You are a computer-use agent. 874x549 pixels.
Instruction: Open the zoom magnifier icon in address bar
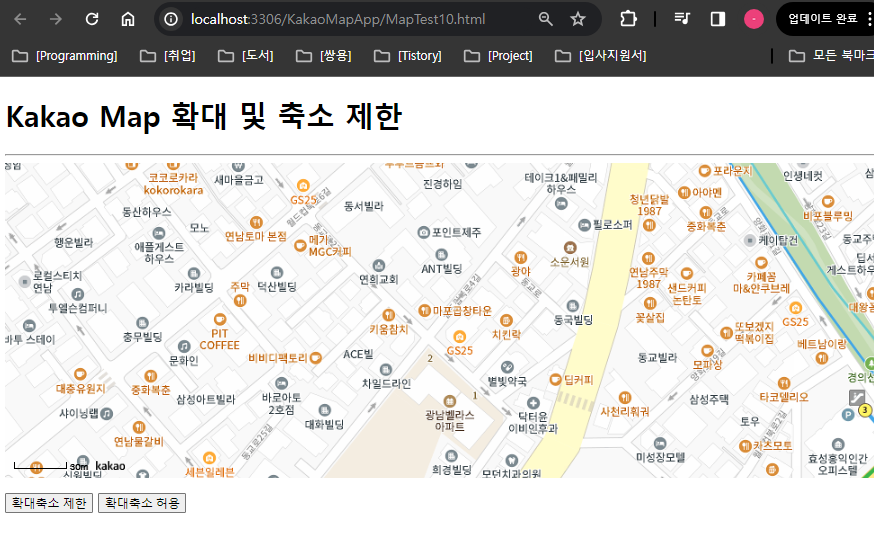tap(546, 19)
